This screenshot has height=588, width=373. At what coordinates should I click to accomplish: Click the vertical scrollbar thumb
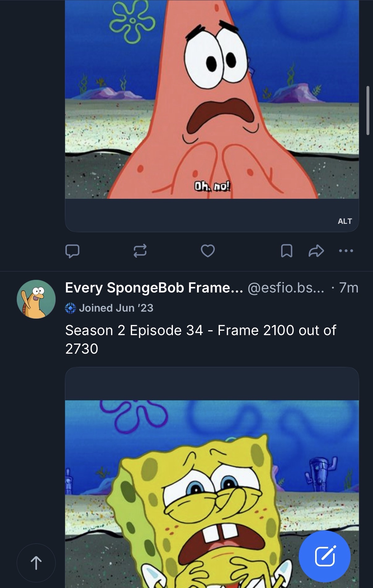(x=368, y=110)
